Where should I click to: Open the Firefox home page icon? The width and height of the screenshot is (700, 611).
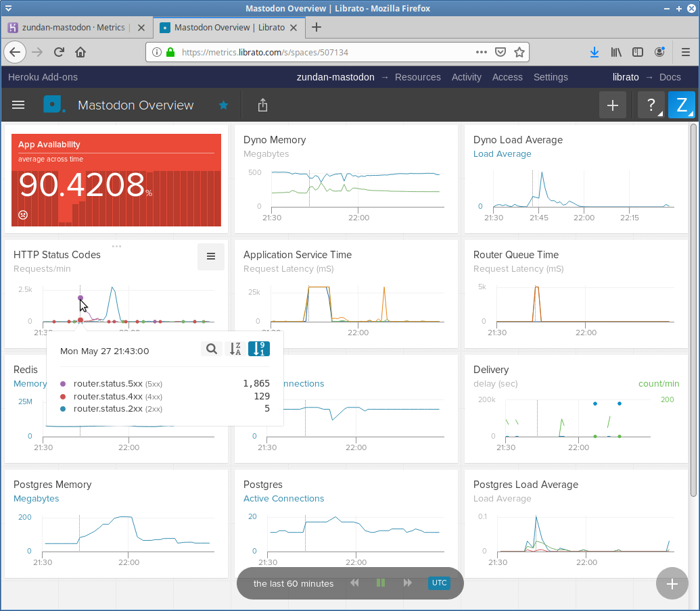pos(80,52)
